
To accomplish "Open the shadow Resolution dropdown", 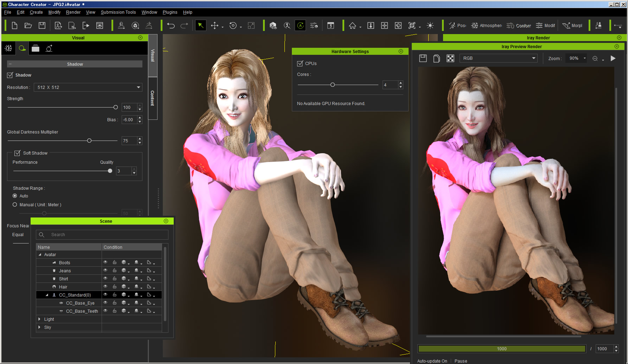I will pos(88,87).
